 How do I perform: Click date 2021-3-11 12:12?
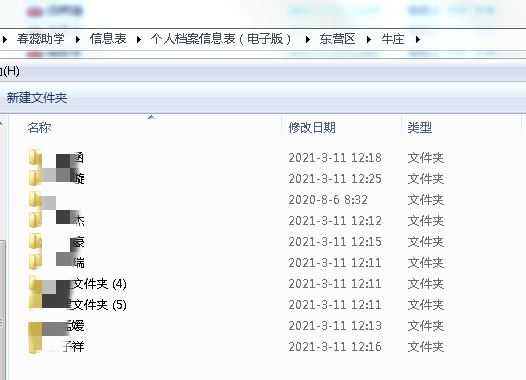point(335,220)
